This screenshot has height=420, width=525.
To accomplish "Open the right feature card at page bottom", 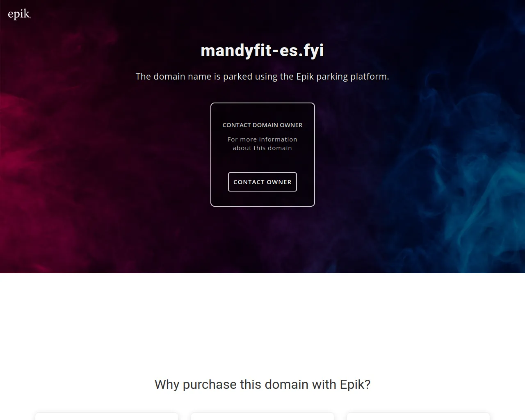I will pos(418,416).
